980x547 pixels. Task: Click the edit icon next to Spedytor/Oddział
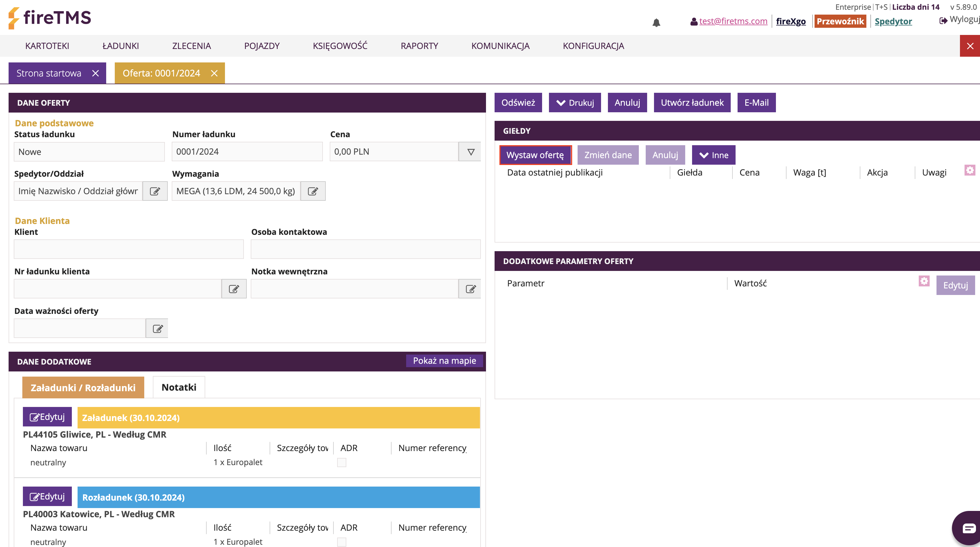coord(155,191)
